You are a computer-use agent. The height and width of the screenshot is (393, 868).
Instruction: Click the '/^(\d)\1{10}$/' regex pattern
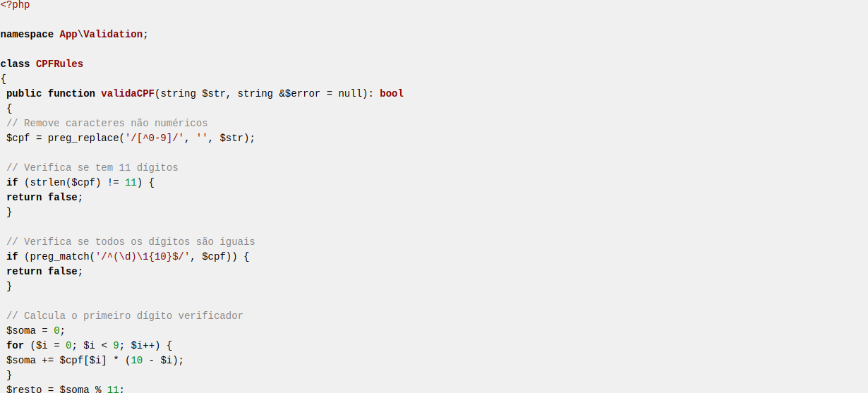[143, 256]
